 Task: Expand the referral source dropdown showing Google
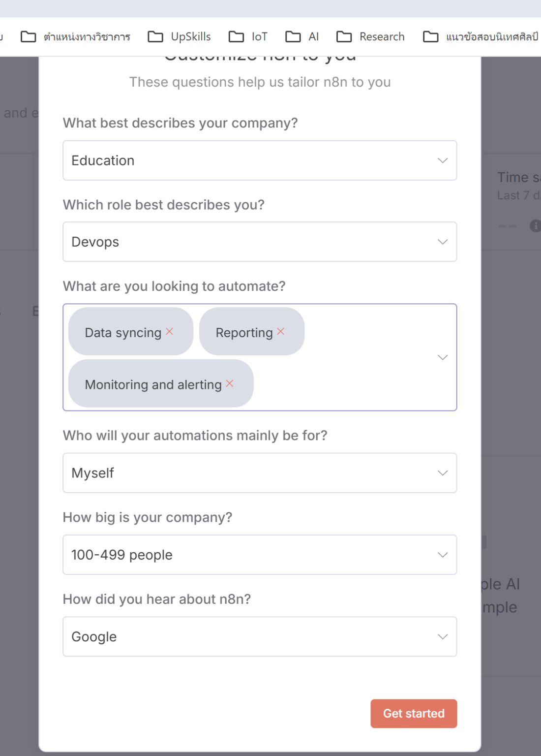click(260, 636)
